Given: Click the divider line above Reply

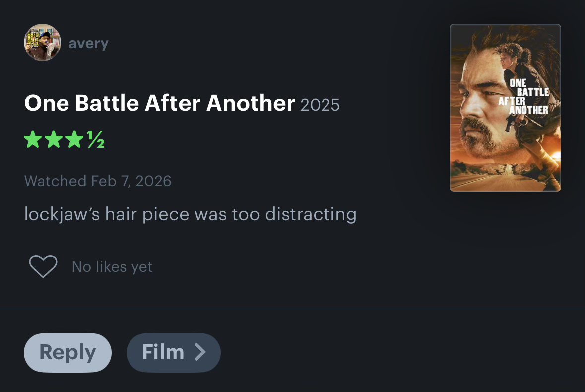Looking at the screenshot, I should click(x=293, y=309).
